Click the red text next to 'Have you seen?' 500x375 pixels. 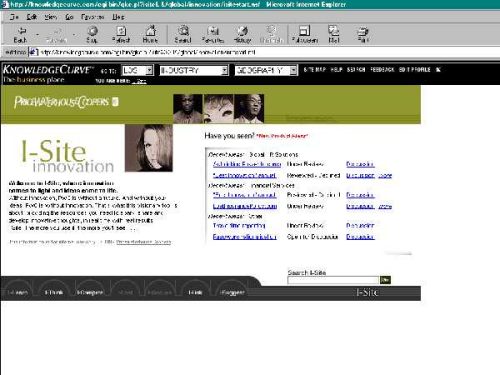[282, 136]
